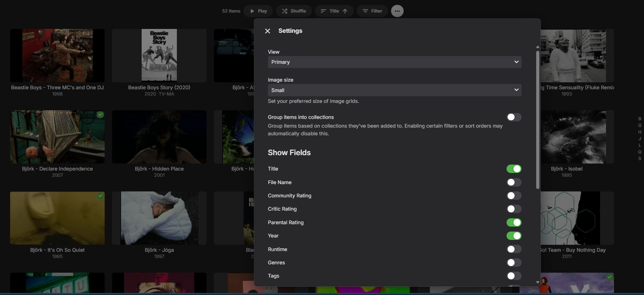Click watched checkmark on Björk - It's Oh So Quiet
The width and height of the screenshot is (644, 295).
coord(100,196)
